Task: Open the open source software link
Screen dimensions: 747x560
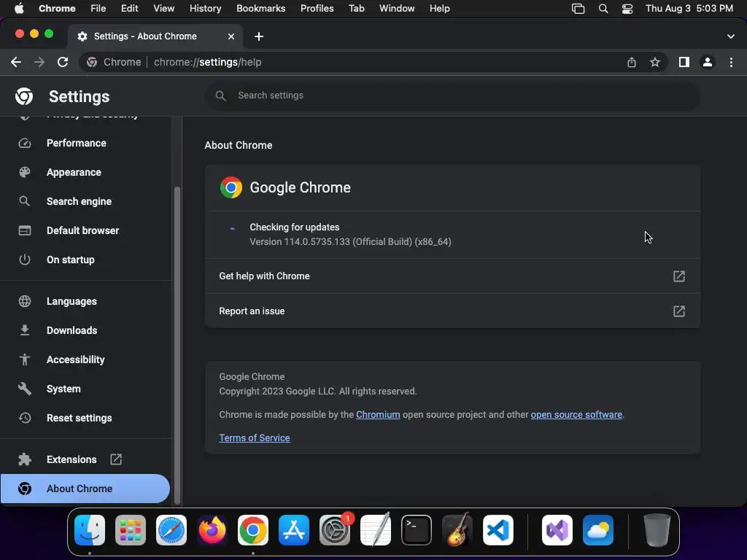Action: tap(576, 415)
